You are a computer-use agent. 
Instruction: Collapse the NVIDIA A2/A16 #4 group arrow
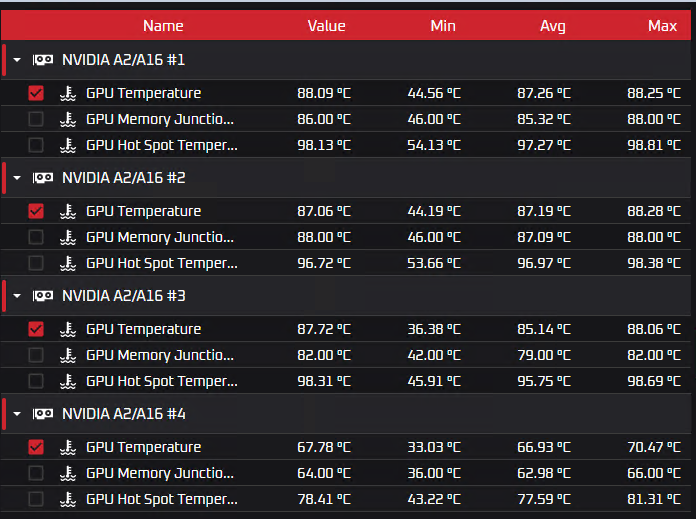click(17, 414)
